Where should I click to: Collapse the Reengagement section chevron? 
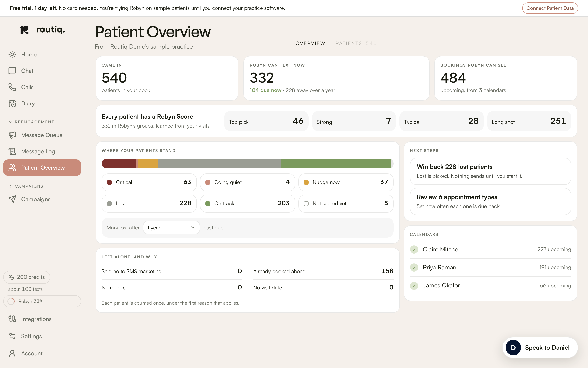10,122
